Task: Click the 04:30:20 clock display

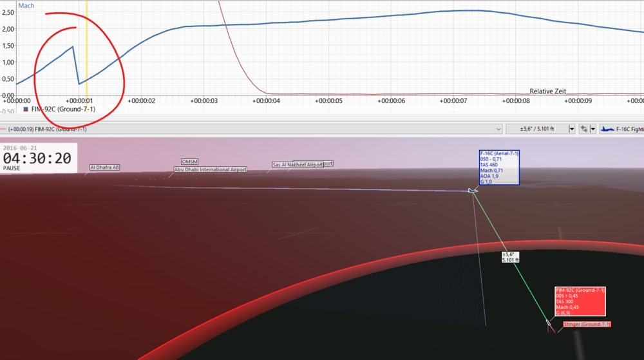Action: pyautogui.click(x=37, y=158)
